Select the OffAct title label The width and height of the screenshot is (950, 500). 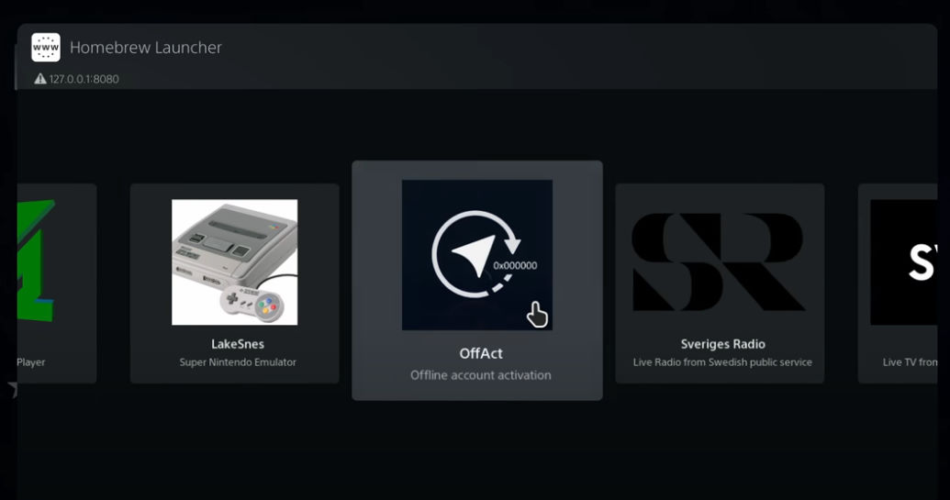480,353
